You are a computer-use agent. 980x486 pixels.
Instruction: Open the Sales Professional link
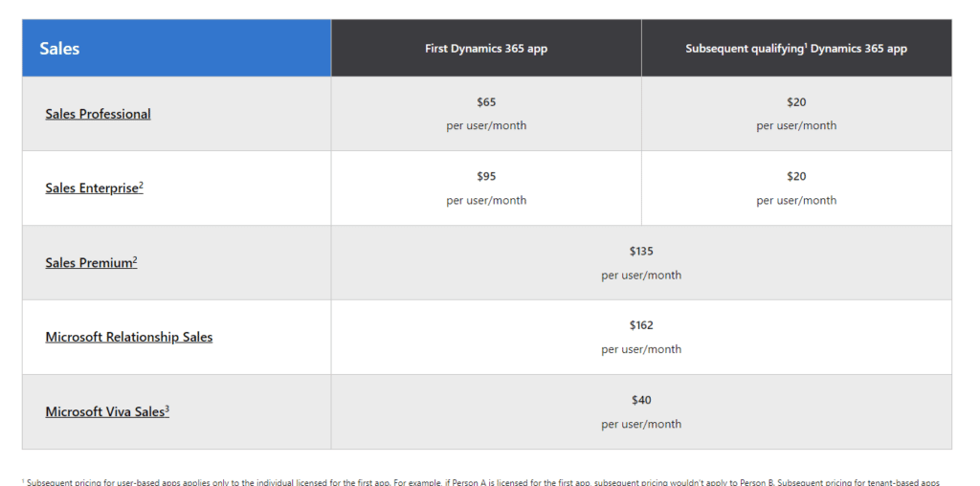pyautogui.click(x=98, y=114)
